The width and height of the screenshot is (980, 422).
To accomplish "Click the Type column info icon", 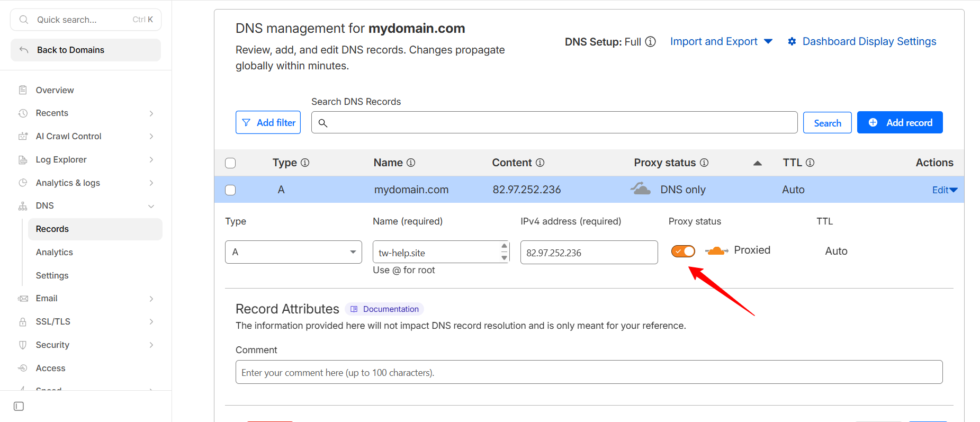I will coord(305,163).
